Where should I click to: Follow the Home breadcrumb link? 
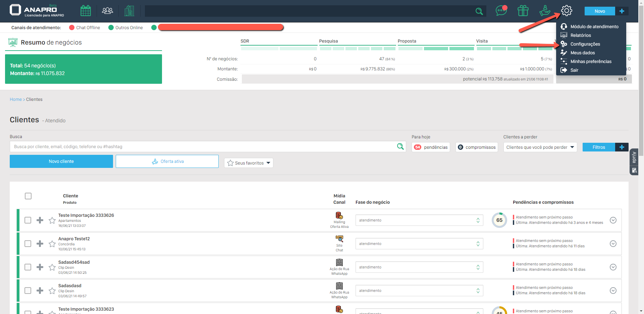pos(15,99)
